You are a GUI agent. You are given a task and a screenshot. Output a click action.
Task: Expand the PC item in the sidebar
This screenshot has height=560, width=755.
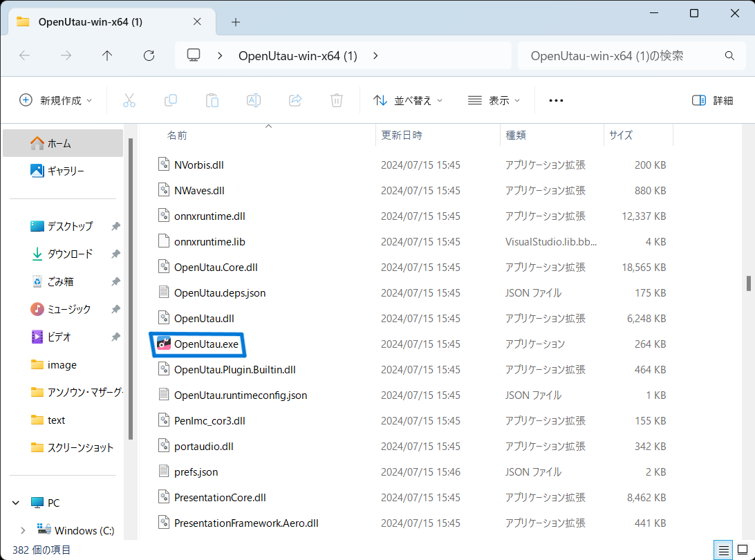[15, 502]
